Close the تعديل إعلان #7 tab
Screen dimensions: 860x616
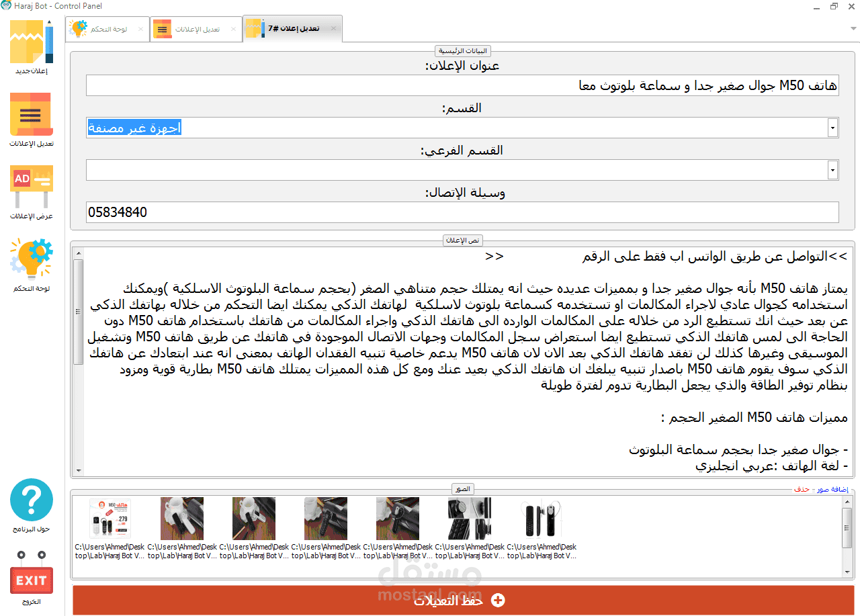(x=333, y=29)
